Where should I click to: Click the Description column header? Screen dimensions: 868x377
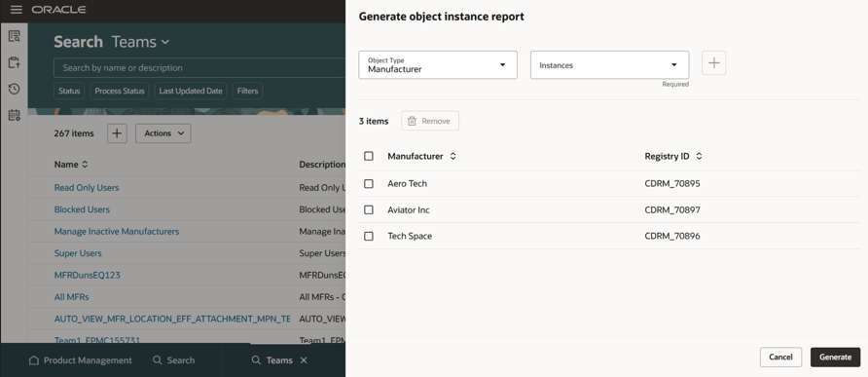(322, 165)
